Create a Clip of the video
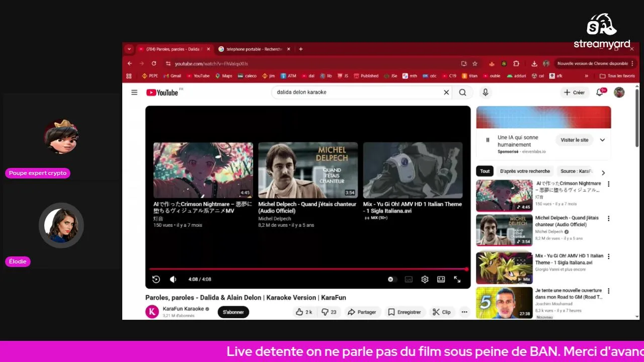 442,312
